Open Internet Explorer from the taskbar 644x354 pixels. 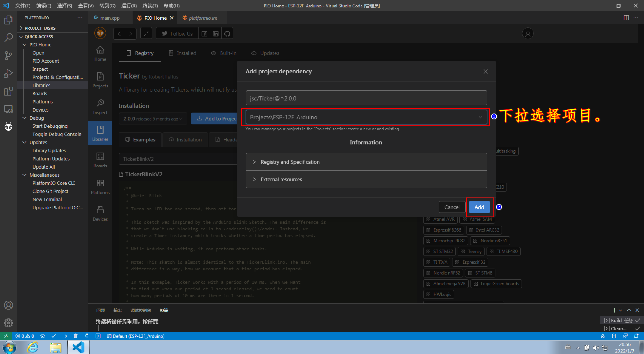pos(33,348)
